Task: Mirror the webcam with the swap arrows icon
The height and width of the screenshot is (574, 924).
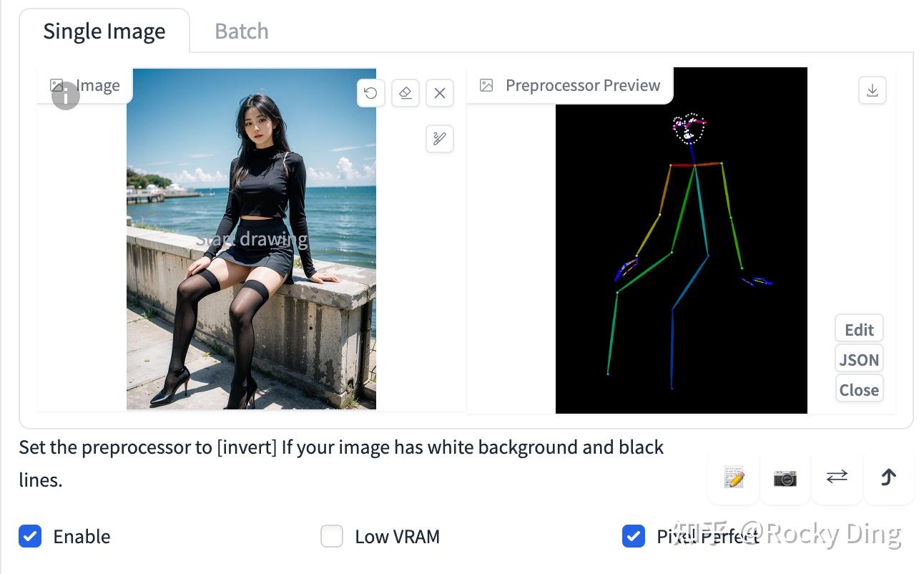Action: pos(837,477)
